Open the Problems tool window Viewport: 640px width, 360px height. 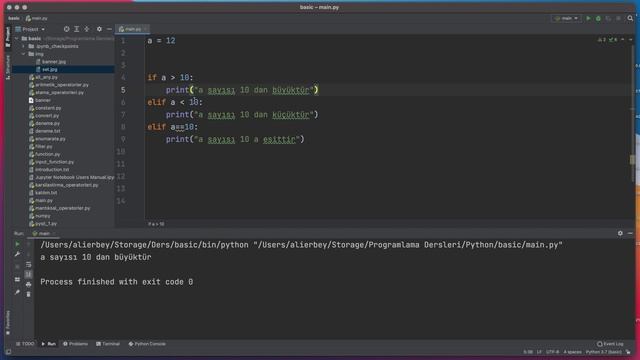pos(76,344)
